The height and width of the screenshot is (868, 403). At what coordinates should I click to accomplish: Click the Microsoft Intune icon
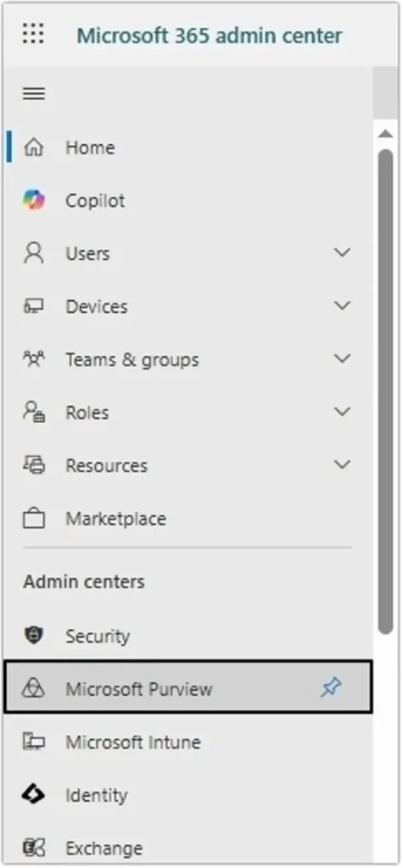[34, 742]
